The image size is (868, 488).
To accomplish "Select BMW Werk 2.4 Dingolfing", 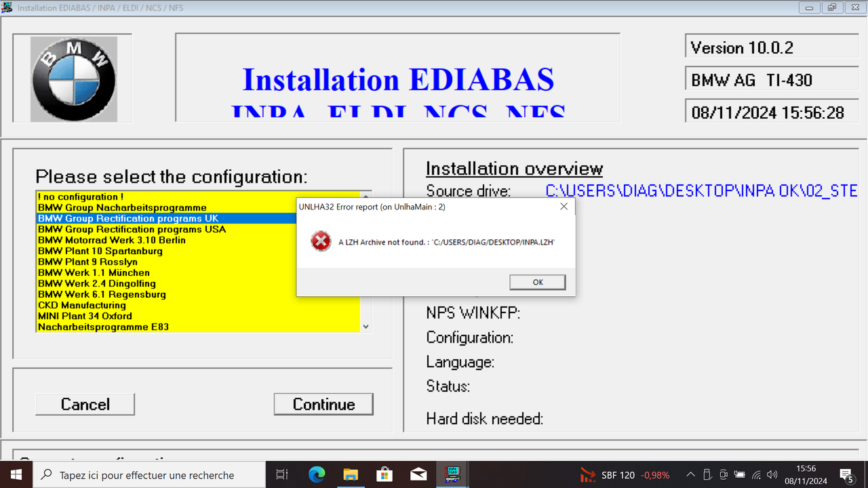I will (x=198, y=283).
